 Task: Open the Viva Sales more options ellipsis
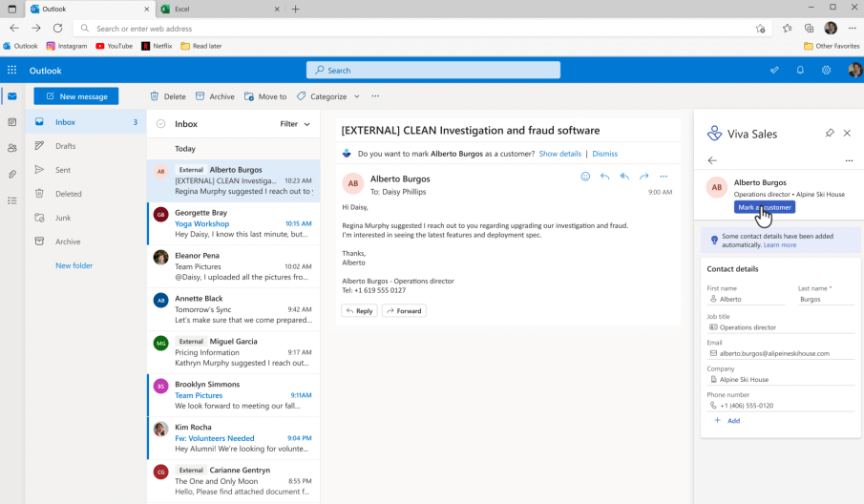pos(849,160)
